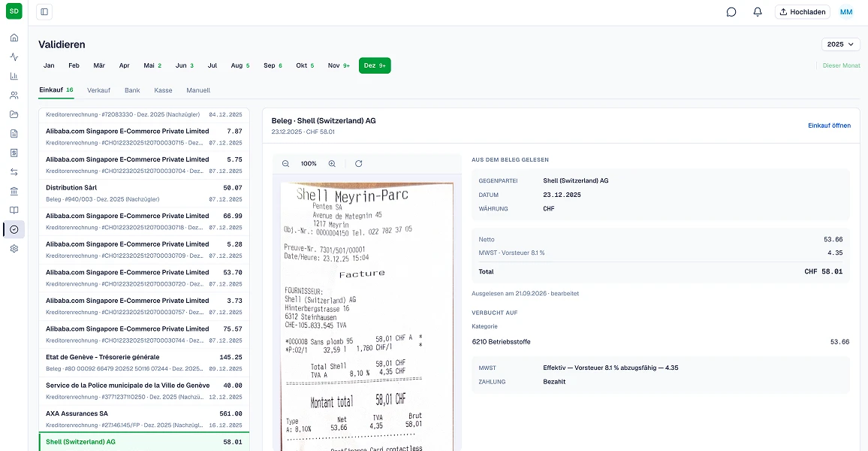Select the Jan month tab
Viewport: 868px width, 451px height.
49,65
